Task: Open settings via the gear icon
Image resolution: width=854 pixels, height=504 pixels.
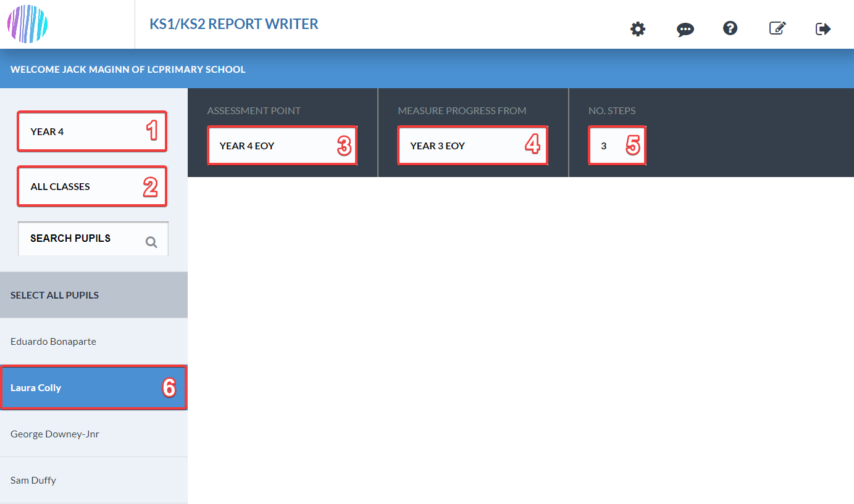Action: click(x=638, y=29)
